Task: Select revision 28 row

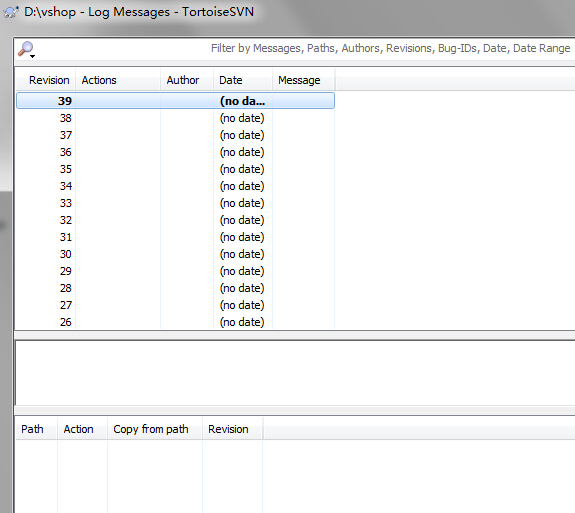Action: 175,288
